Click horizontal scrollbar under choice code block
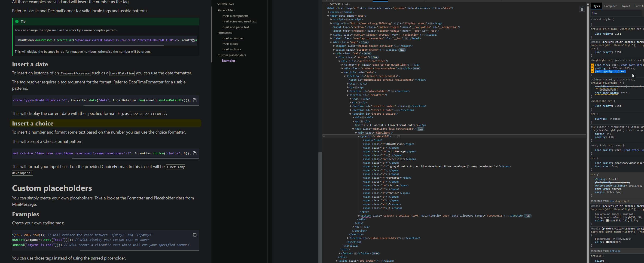Image resolution: width=644 pixels, height=263 pixels. coord(135,159)
